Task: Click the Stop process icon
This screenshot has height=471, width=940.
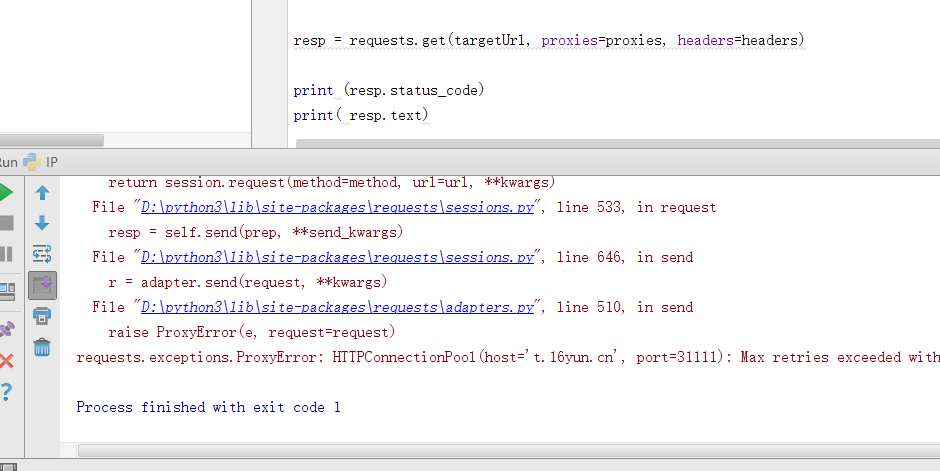Action: 5,223
